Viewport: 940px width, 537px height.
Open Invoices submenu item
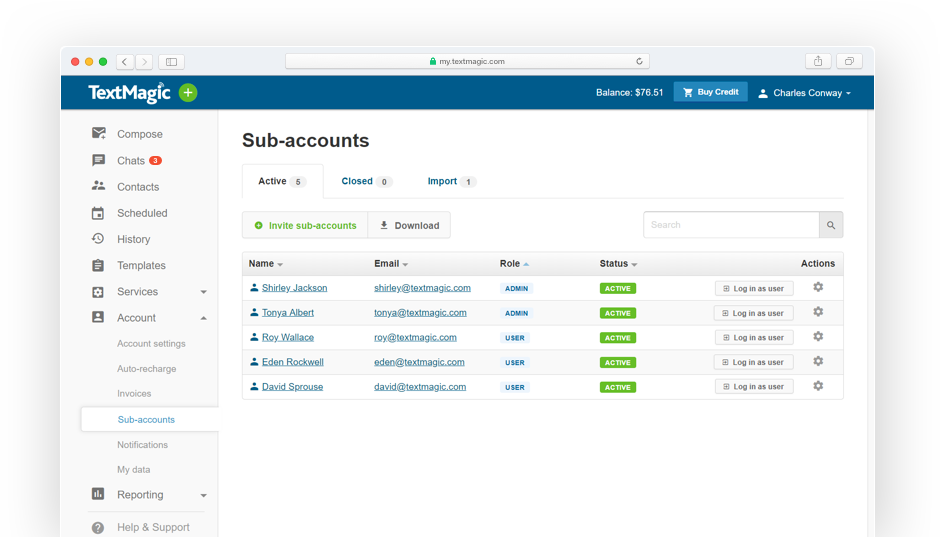tap(134, 394)
